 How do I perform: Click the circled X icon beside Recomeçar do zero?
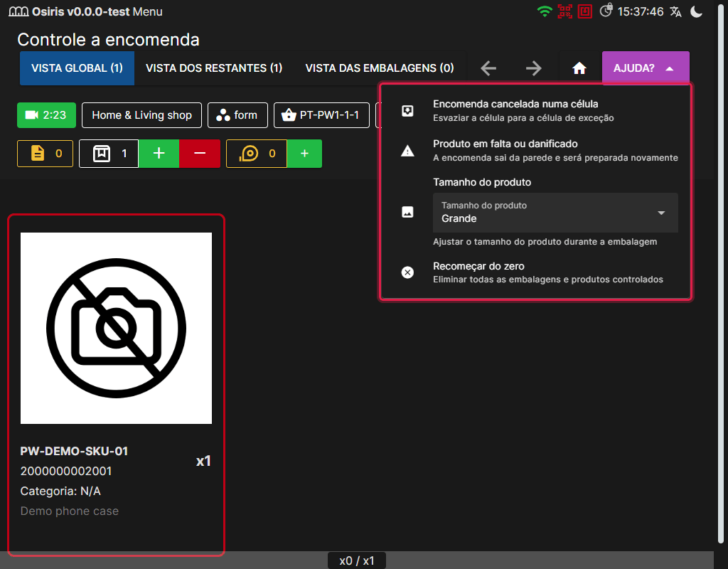pyautogui.click(x=407, y=272)
